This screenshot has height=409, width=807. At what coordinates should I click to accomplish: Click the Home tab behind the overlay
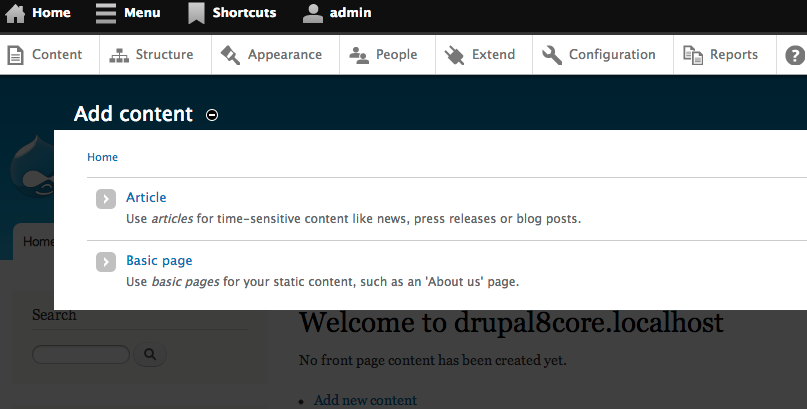pos(33,241)
